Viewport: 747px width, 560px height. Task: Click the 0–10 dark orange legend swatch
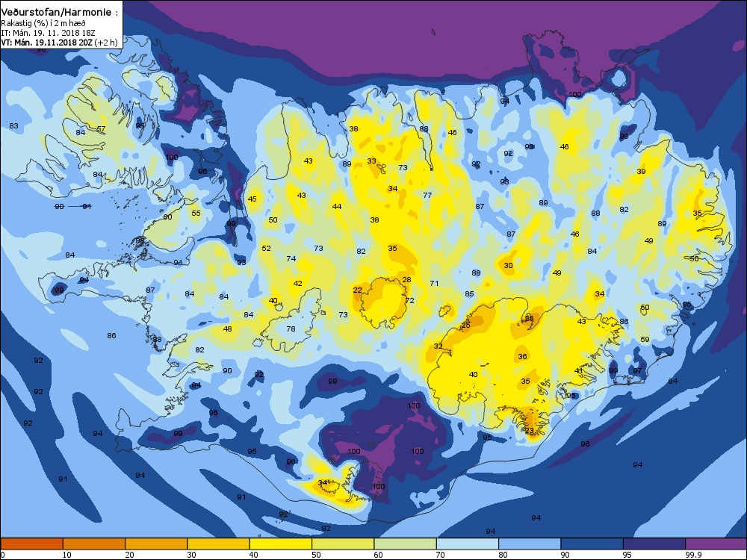tap(31, 544)
